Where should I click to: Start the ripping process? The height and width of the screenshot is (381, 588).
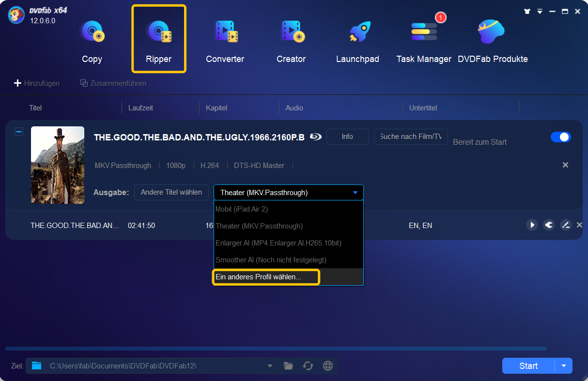(528, 366)
